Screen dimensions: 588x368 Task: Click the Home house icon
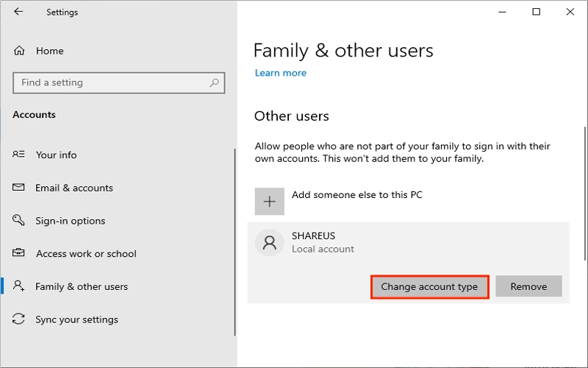tap(19, 51)
